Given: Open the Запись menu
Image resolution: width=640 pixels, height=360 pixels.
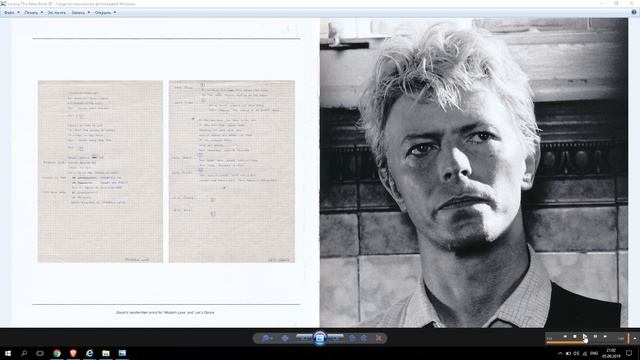Looking at the screenshot, I should [80, 13].
